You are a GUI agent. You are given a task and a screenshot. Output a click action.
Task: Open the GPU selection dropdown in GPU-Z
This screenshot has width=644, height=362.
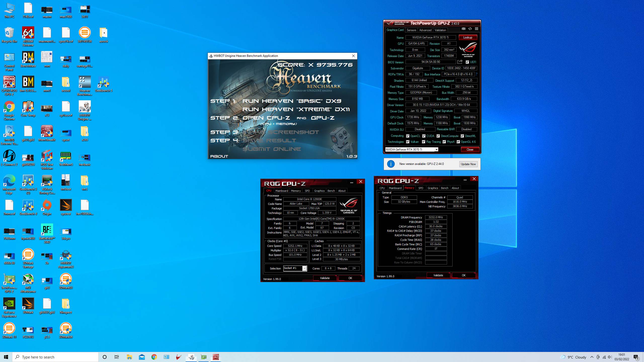tap(412, 150)
